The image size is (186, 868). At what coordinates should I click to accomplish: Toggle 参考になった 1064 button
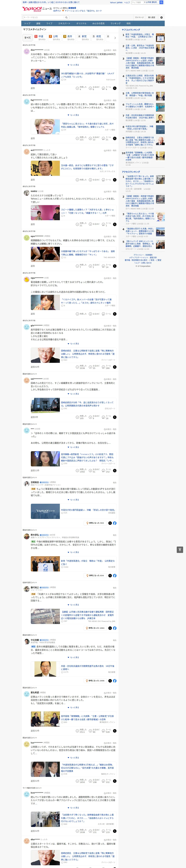click(x=95, y=628)
